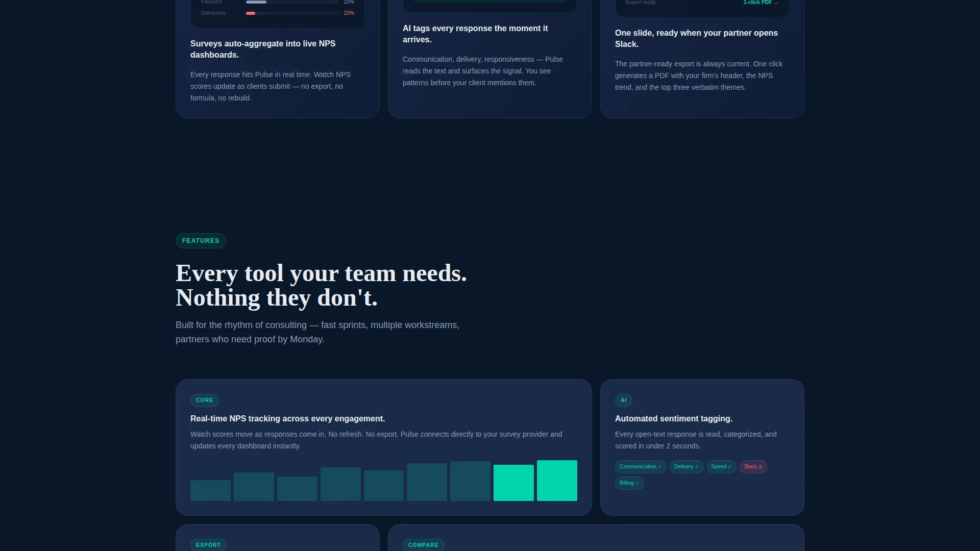Screen dimensions: 980x551
Task: Click the Detractors 10% value
Action: 349,13
